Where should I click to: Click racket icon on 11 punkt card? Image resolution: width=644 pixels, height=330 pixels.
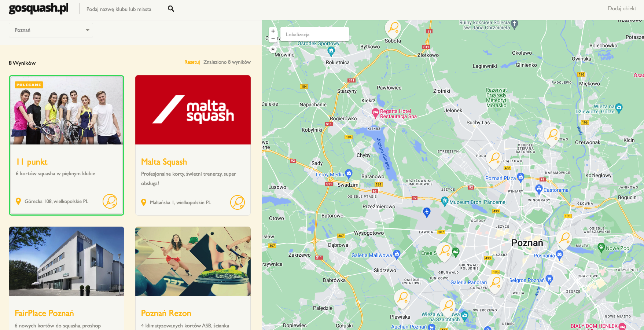point(110,201)
